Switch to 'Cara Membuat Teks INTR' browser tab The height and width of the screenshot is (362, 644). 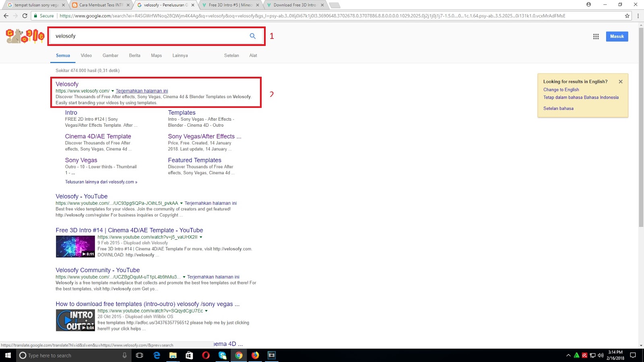pos(101,5)
